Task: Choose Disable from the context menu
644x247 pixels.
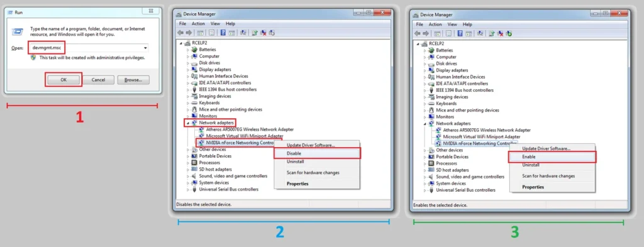Action: coord(317,153)
